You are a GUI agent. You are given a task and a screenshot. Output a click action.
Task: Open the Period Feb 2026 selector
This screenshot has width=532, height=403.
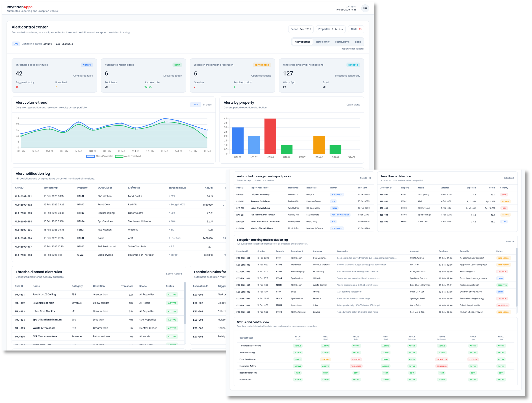coord(301,29)
